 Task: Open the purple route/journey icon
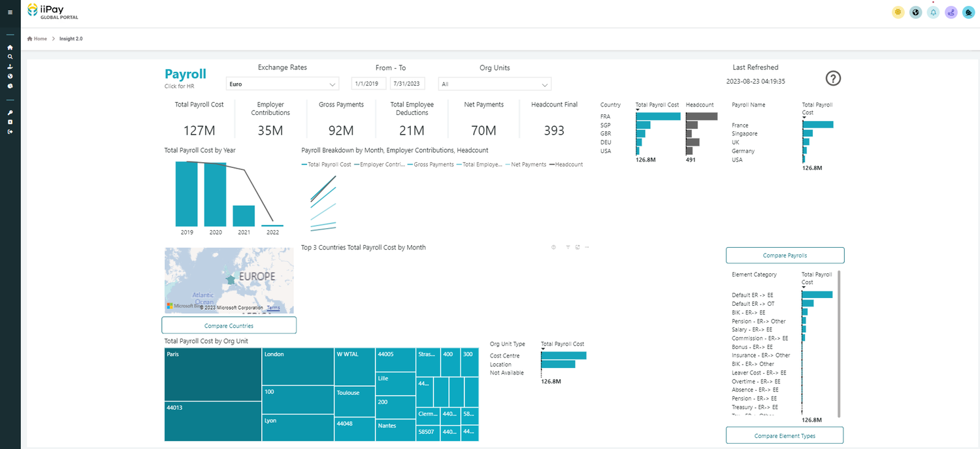point(951,12)
